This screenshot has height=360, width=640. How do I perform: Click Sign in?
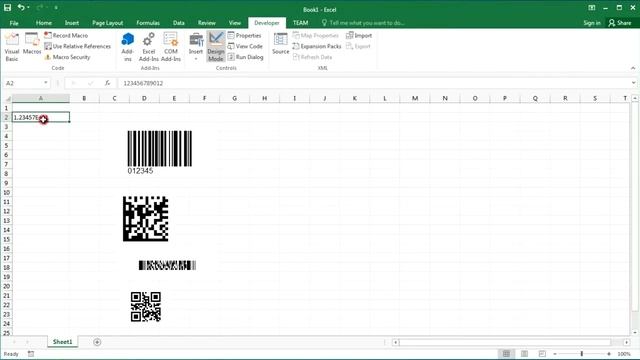[x=592, y=23]
